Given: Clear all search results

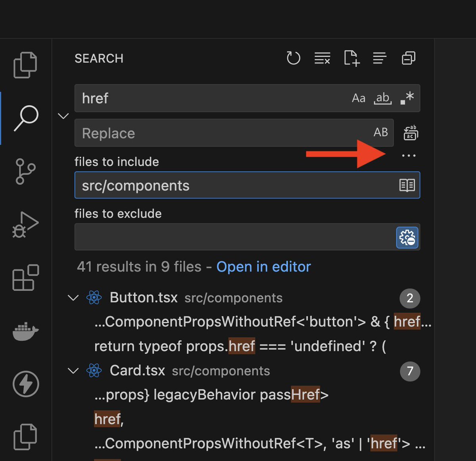Looking at the screenshot, I should 322,58.
